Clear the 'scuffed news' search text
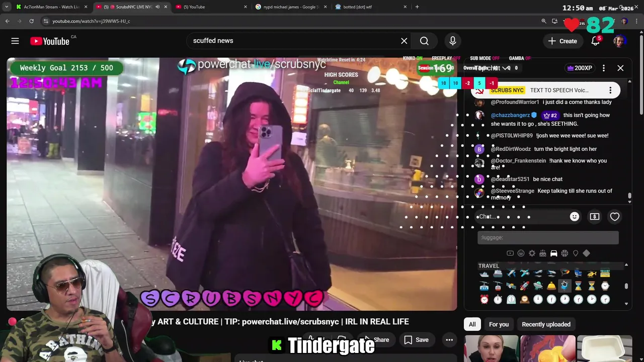Image resolution: width=644 pixels, height=362 pixels. click(x=404, y=41)
